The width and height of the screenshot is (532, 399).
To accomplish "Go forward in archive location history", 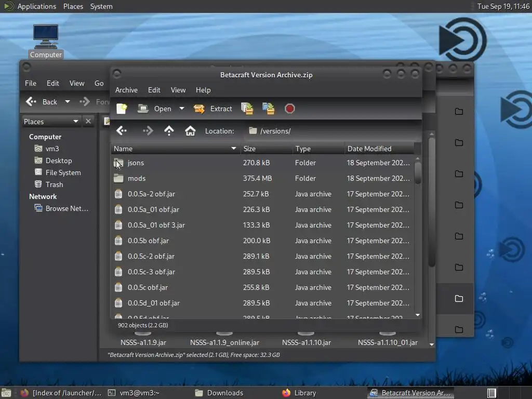I will (148, 130).
